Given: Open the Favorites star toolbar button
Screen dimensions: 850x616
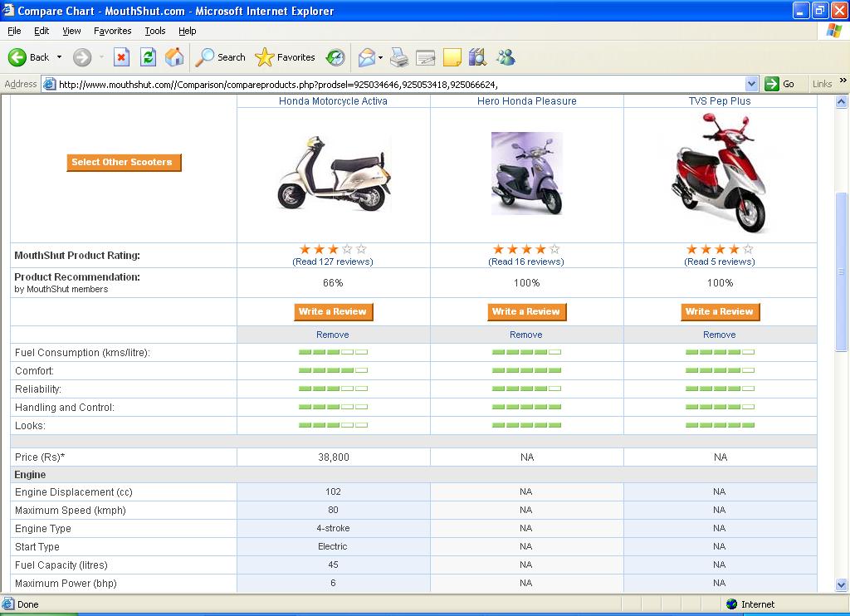Looking at the screenshot, I should click(x=286, y=57).
